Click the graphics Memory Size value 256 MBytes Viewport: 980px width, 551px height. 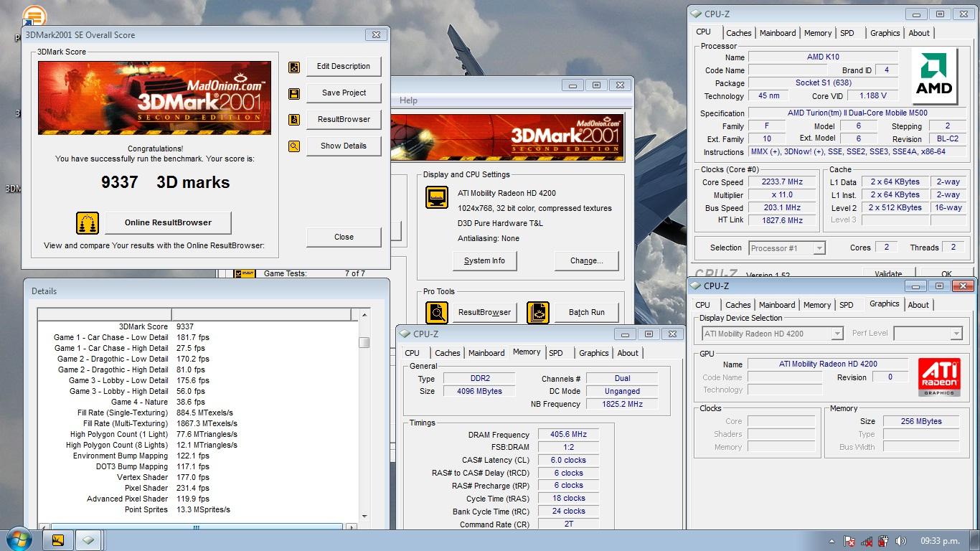tap(920, 422)
